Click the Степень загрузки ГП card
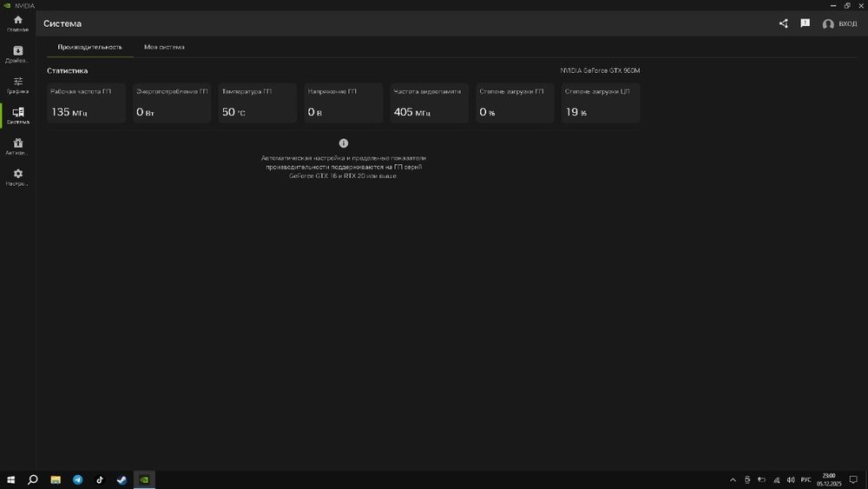868x489 pixels. [x=515, y=103]
